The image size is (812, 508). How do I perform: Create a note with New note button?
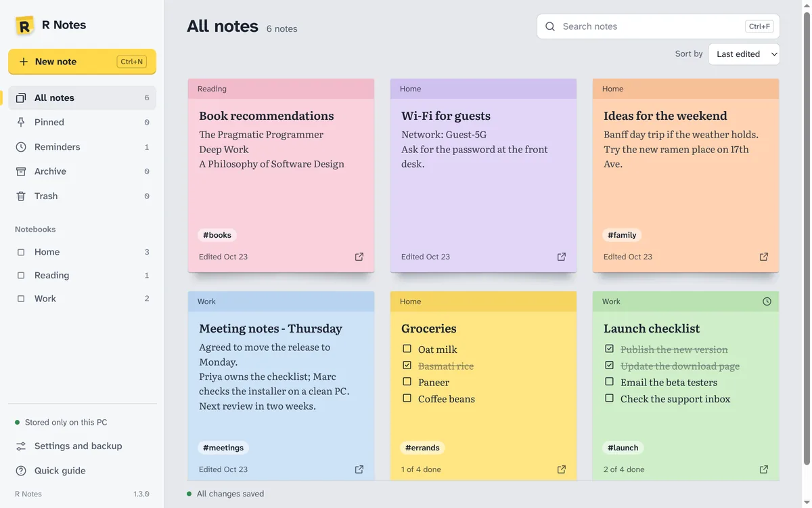tap(82, 62)
